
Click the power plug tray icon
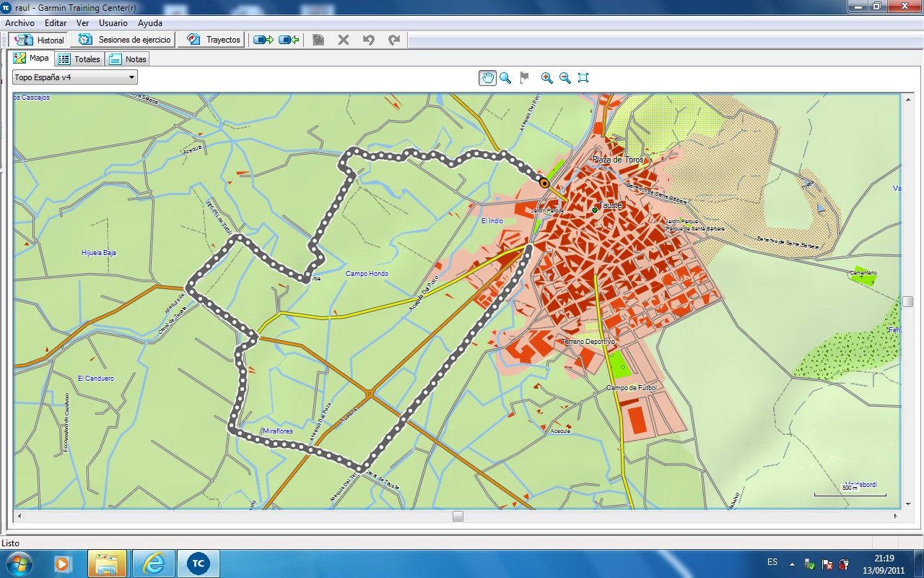(843, 563)
